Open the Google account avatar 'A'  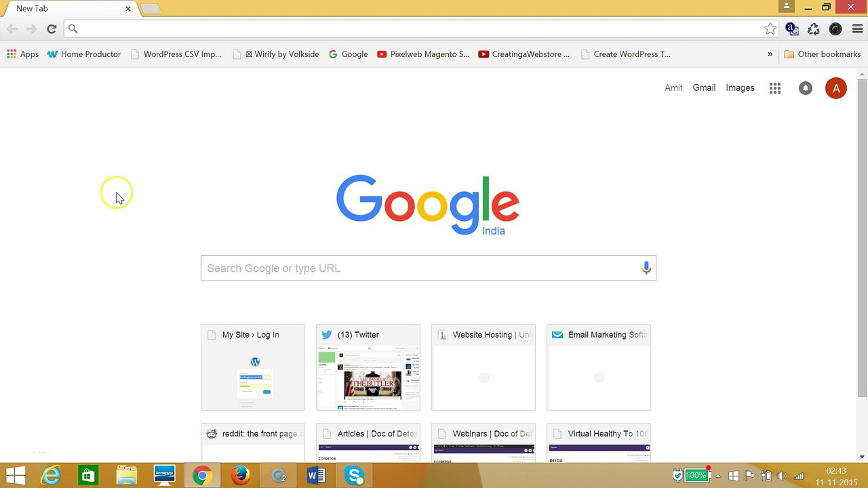pyautogui.click(x=836, y=88)
